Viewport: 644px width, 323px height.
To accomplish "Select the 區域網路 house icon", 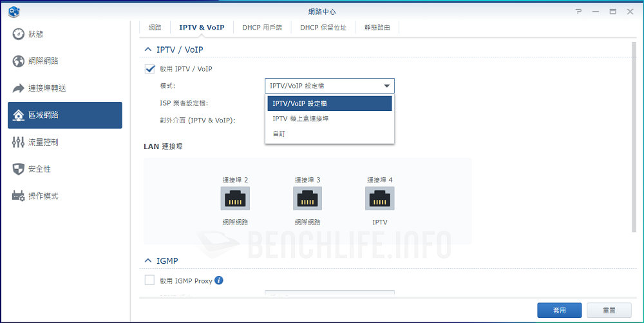I will point(19,115).
